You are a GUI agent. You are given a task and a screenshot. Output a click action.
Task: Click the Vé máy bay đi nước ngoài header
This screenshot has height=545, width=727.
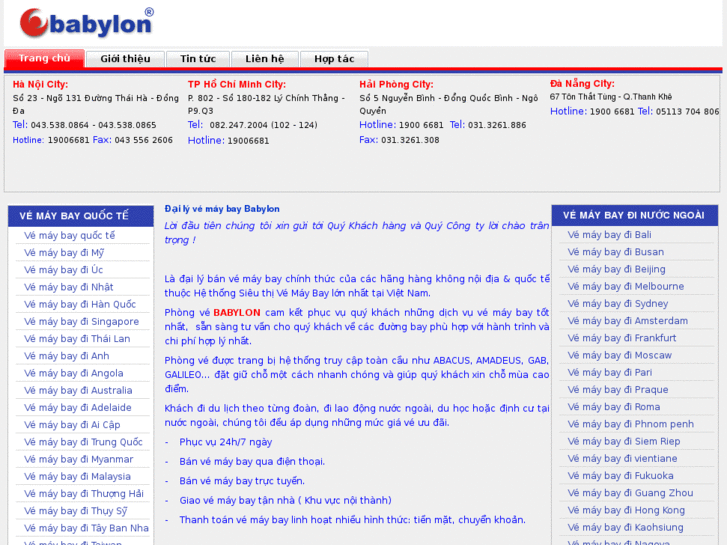[633, 215]
